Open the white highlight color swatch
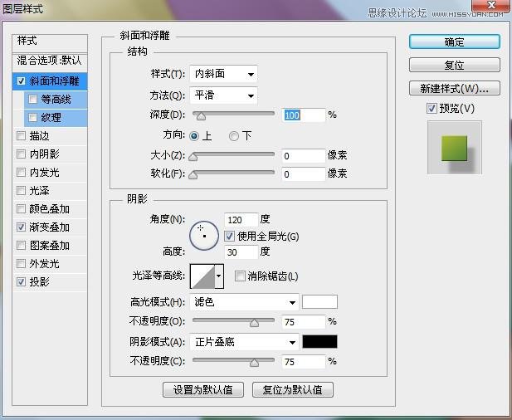Viewport: 512px width, 420px height. [x=319, y=302]
